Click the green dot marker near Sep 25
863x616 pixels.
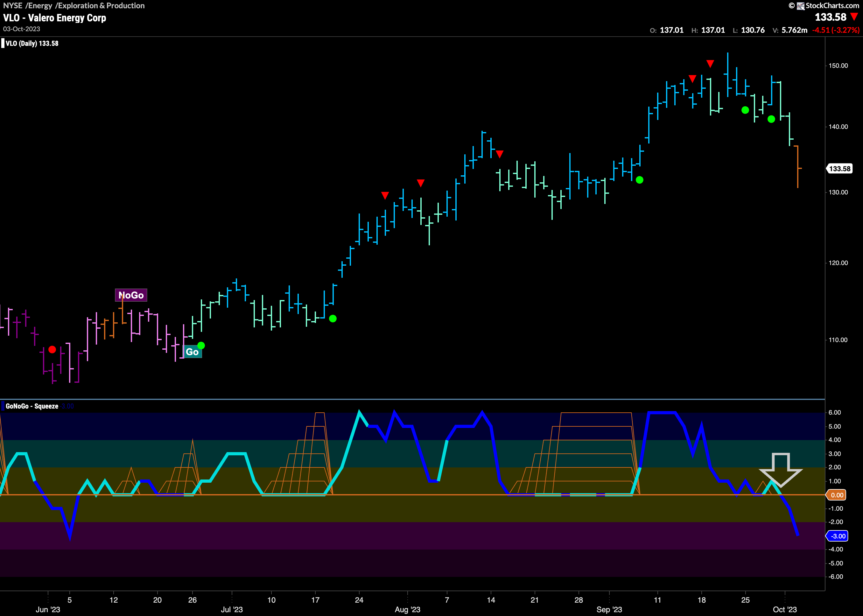tap(745, 110)
